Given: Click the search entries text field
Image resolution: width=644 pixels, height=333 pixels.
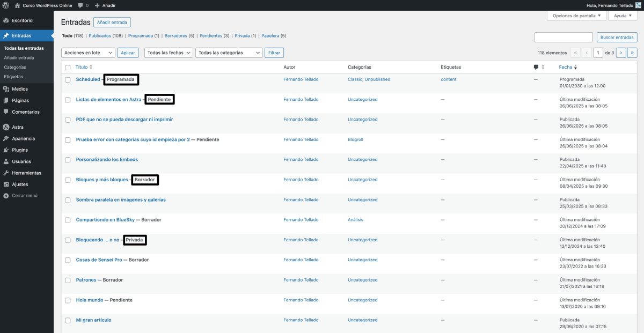Looking at the screenshot, I should click(563, 38).
